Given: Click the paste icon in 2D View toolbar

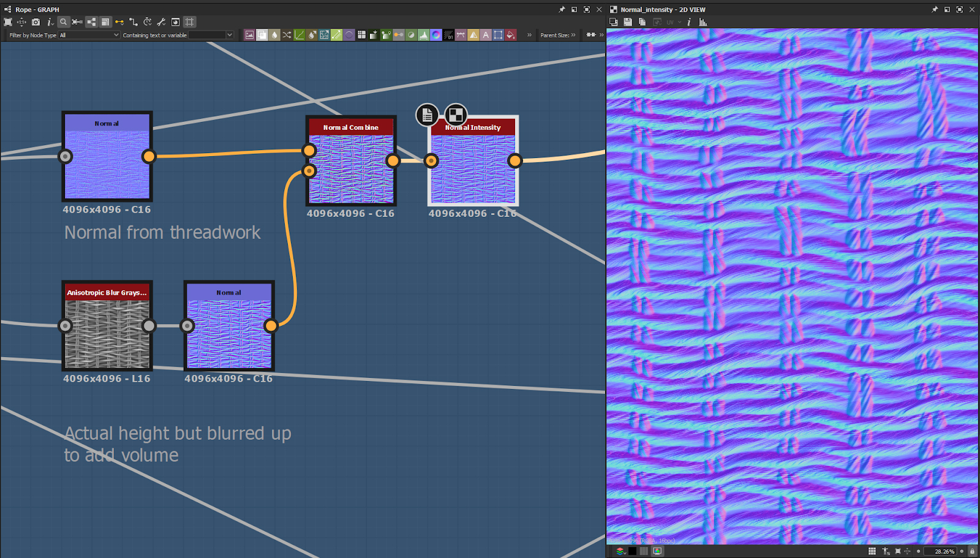Looking at the screenshot, I should click(x=642, y=22).
